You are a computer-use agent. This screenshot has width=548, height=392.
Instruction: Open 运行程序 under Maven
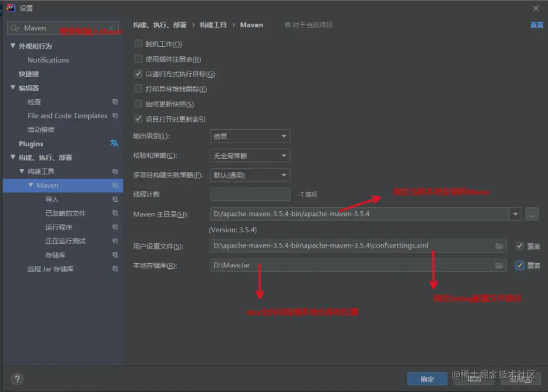tap(59, 227)
